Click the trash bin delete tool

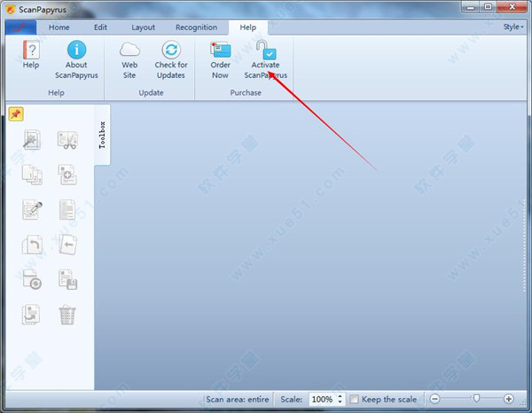tap(67, 315)
